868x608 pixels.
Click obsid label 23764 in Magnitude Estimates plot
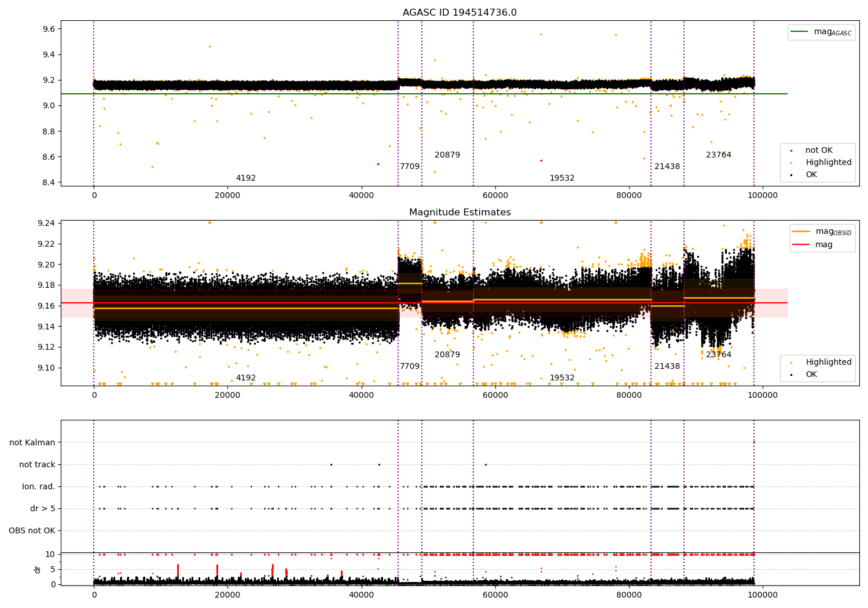[719, 355]
